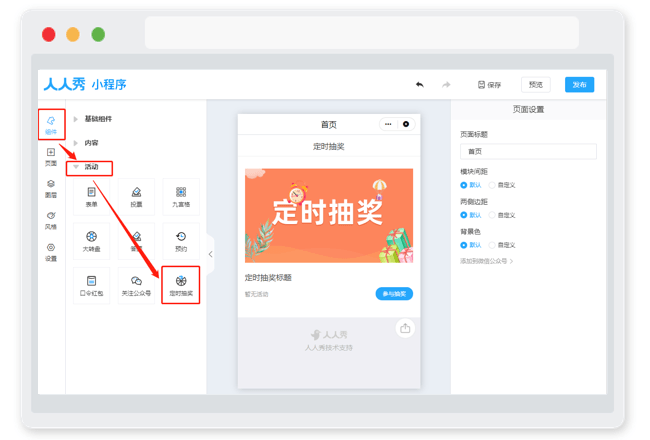The width and height of the screenshot is (650, 440).
Task: Open the phone preview more-options dots
Action: (388, 124)
